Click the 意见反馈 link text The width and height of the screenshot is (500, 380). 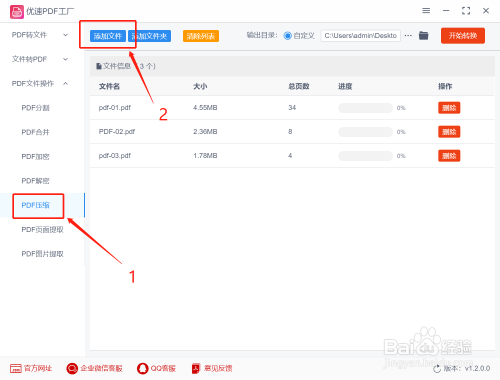(218, 368)
